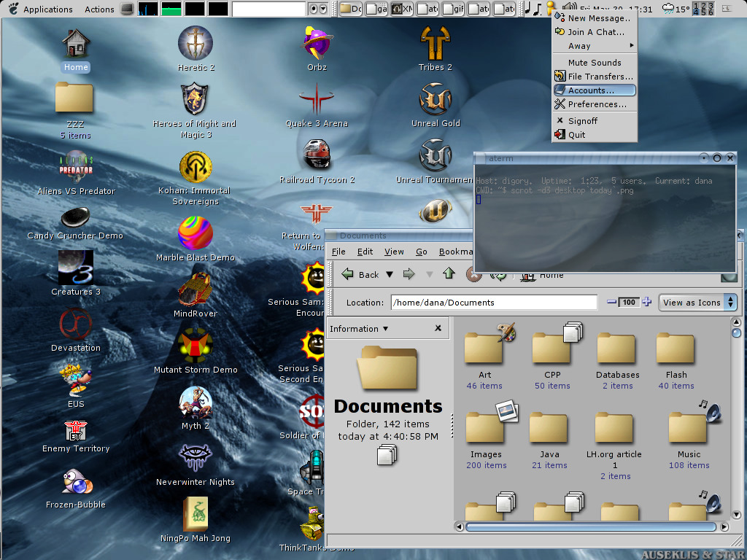Choose Signoff in the messenger menu
This screenshot has height=560, width=747.
(595, 120)
